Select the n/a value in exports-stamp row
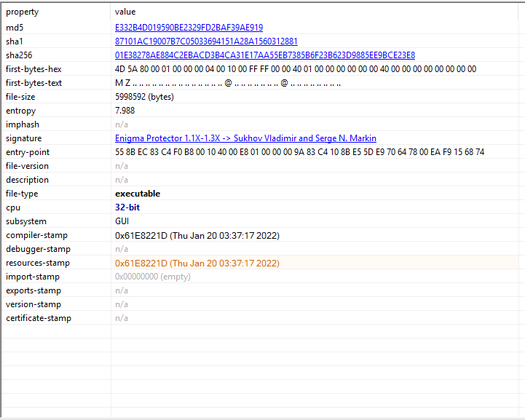525x420 pixels. (x=121, y=290)
